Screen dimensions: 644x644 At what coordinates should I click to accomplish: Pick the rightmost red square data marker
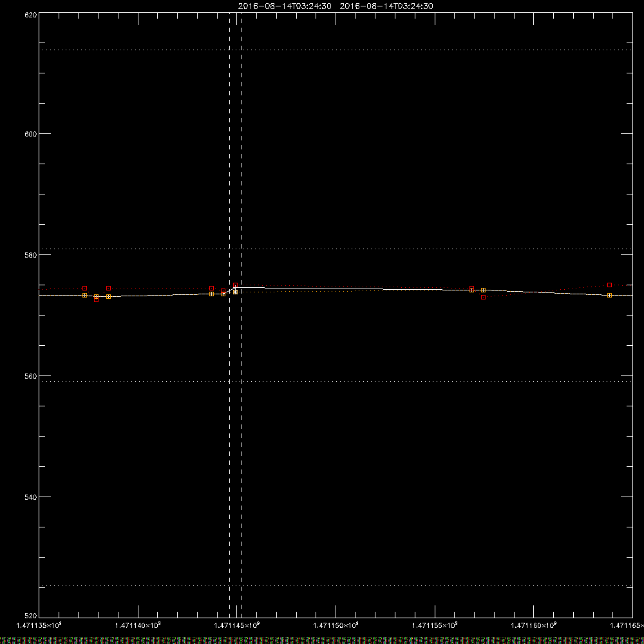point(609,285)
